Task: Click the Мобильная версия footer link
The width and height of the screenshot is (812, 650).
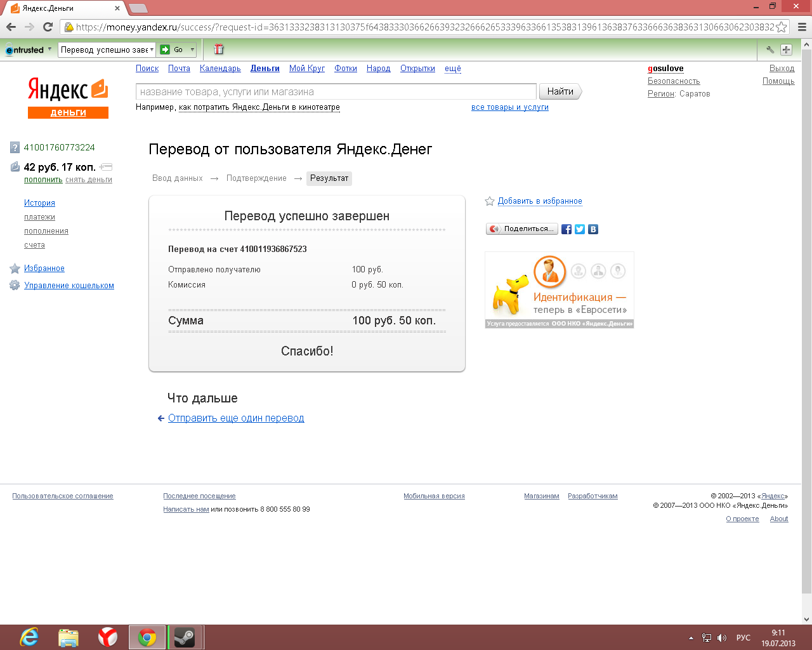Action: (x=434, y=496)
